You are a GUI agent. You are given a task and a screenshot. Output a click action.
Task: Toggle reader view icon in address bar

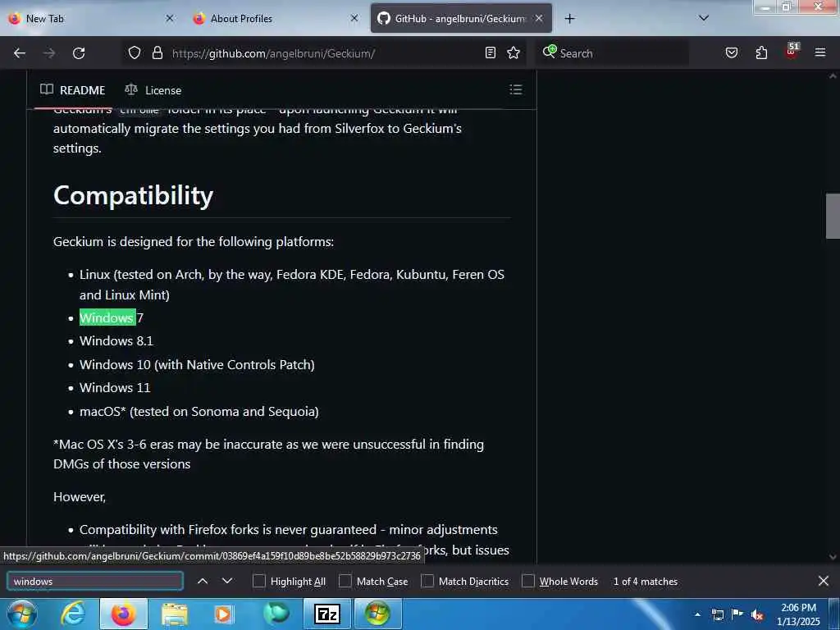point(491,53)
